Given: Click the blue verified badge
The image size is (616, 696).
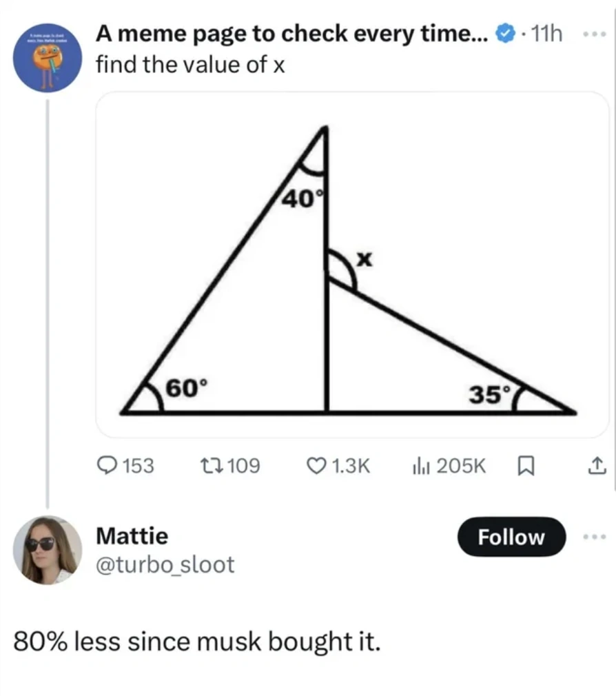Looking at the screenshot, I should coord(505,33).
